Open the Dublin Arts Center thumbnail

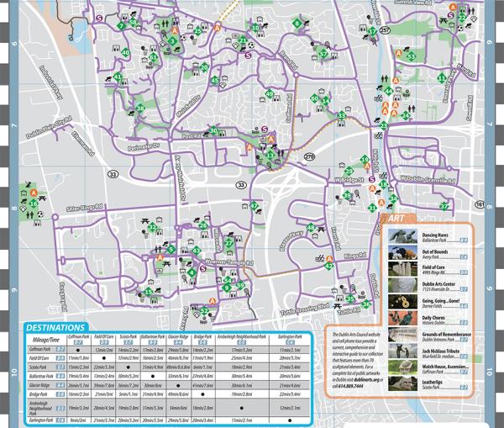click(402, 286)
